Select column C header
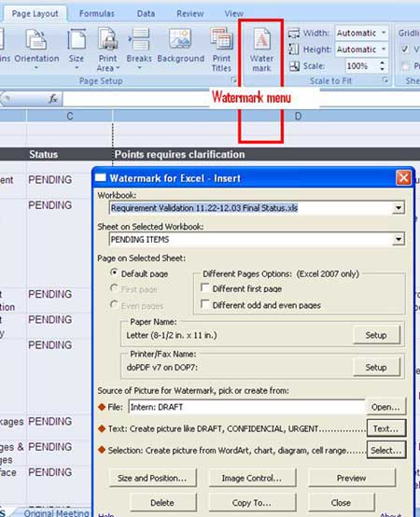The image size is (420, 517). pyautogui.click(x=70, y=116)
